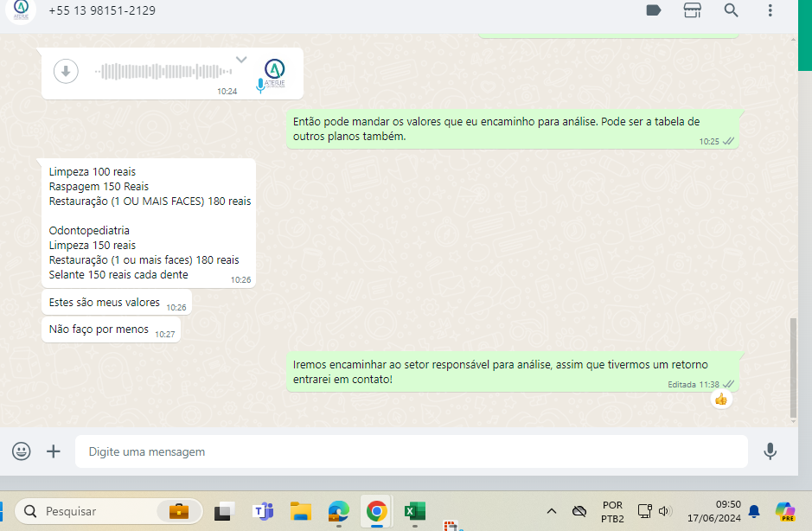Open the three-dot chat menu
The height and width of the screenshot is (531, 812).
(770, 10)
